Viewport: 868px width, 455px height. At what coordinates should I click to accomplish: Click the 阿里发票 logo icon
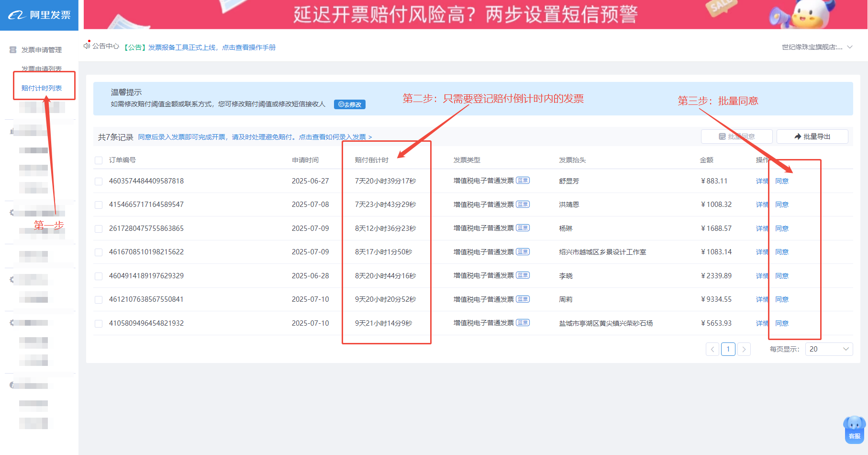pos(16,15)
